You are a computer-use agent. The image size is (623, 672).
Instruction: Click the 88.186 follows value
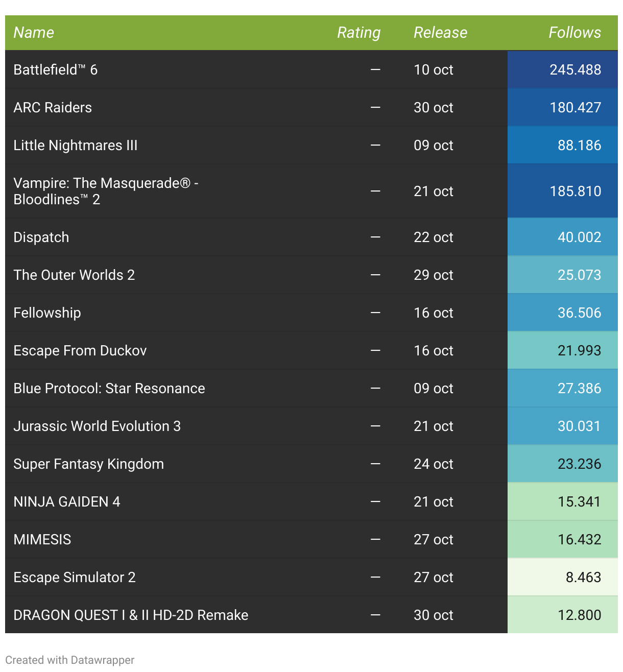click(x=579, y=146)
